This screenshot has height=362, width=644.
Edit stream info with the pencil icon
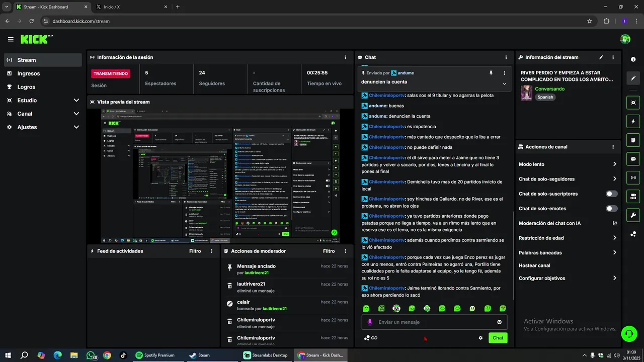click(601, 57)
